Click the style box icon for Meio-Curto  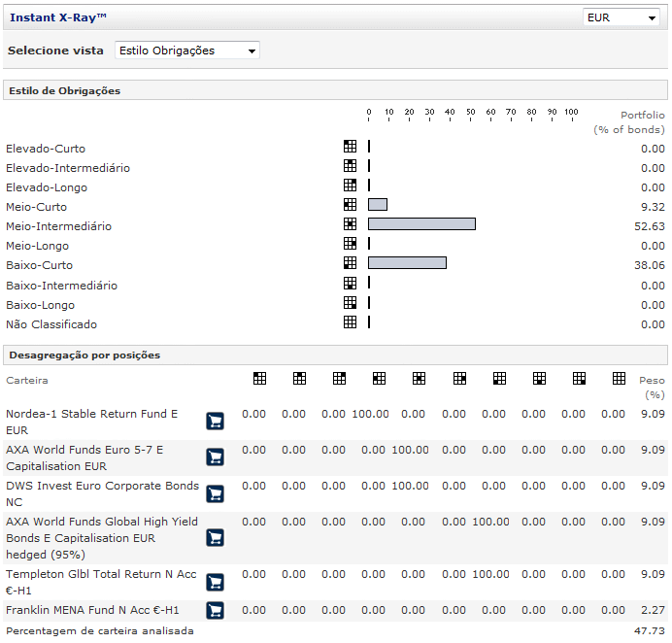coord(350,205)
